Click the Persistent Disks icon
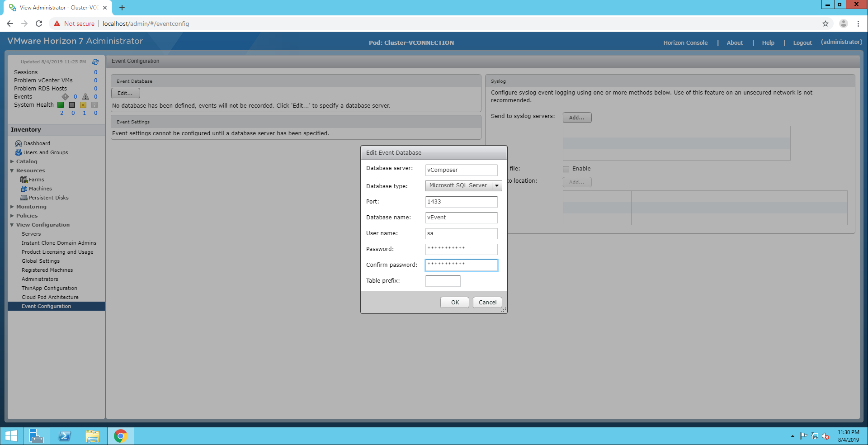This screenshot has width=868, height=445. coord(24,198)
